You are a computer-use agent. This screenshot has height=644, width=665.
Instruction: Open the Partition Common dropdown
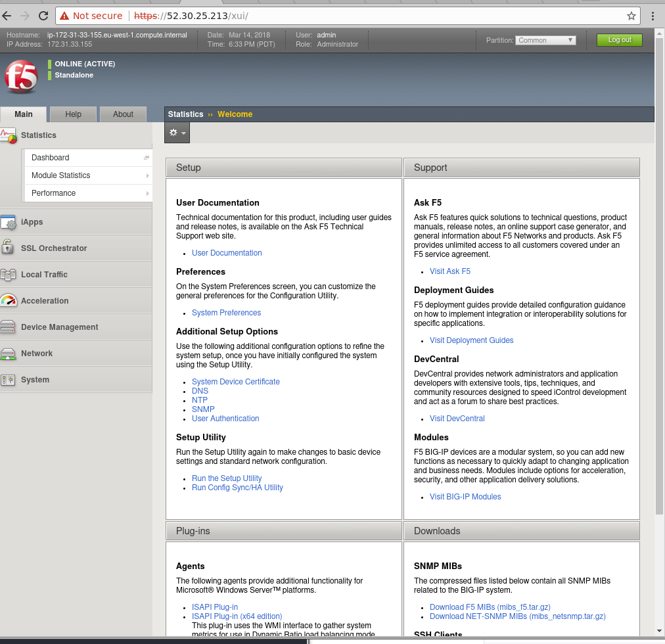click(x=545, y=40)
